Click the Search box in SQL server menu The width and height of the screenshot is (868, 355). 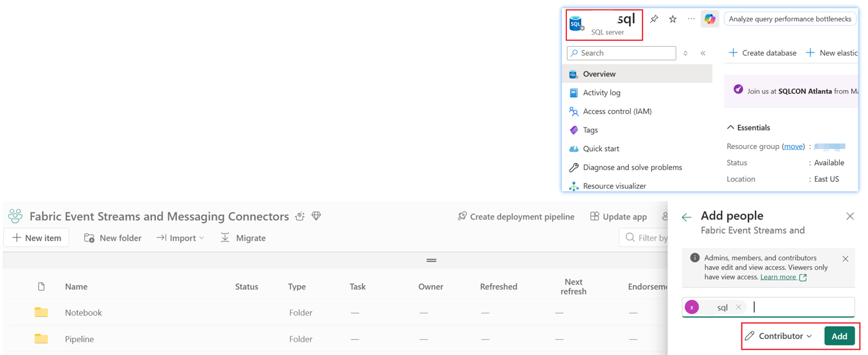(621, 53)
